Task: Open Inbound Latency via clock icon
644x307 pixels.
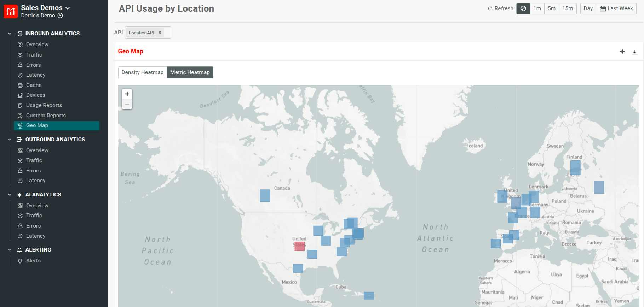Action: click(20, 75)
